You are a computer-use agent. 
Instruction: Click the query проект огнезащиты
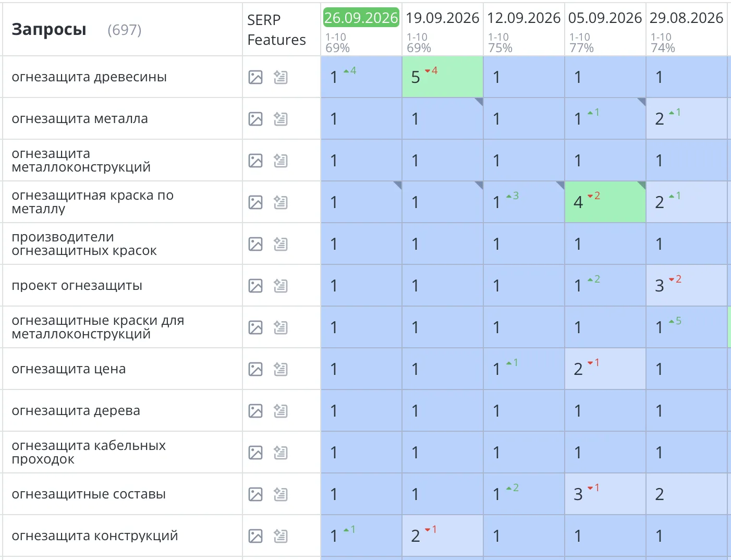click(x=77, y=286)
